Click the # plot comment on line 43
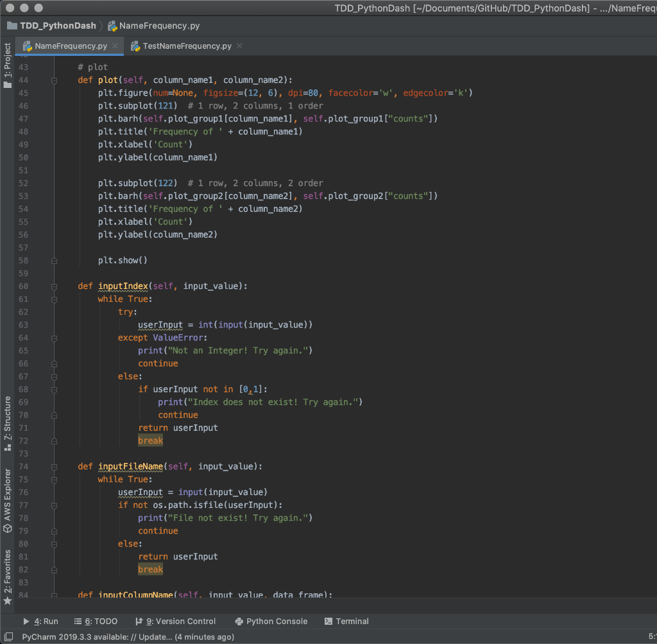Image resolution: width=657 pixels, height=644 pixels. point(92,67)
